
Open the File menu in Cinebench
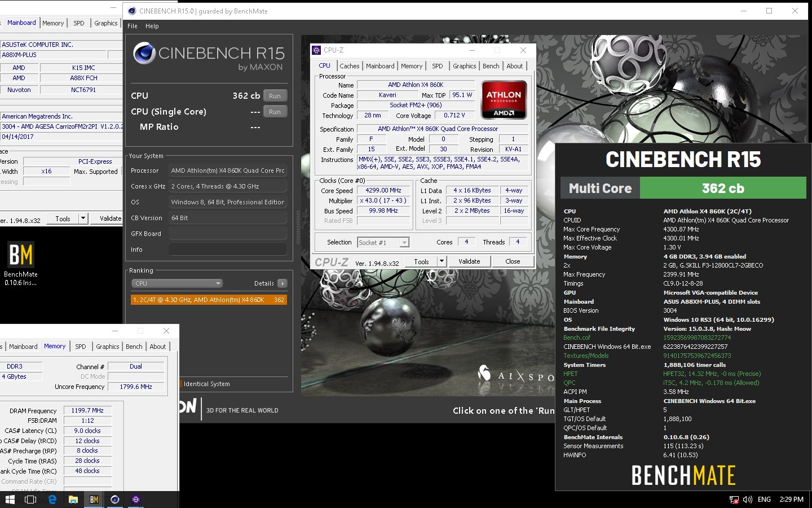click(133, 26)
